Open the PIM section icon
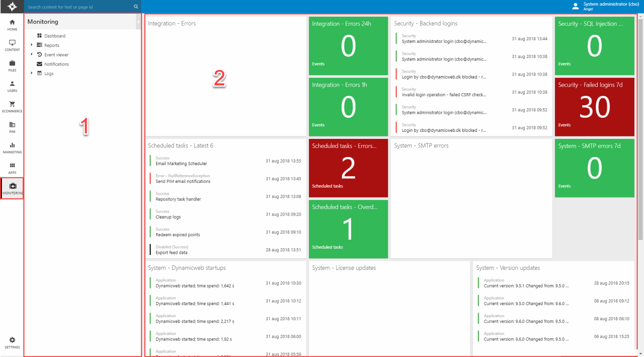This screenshot has height=357, width=644. 12,125
